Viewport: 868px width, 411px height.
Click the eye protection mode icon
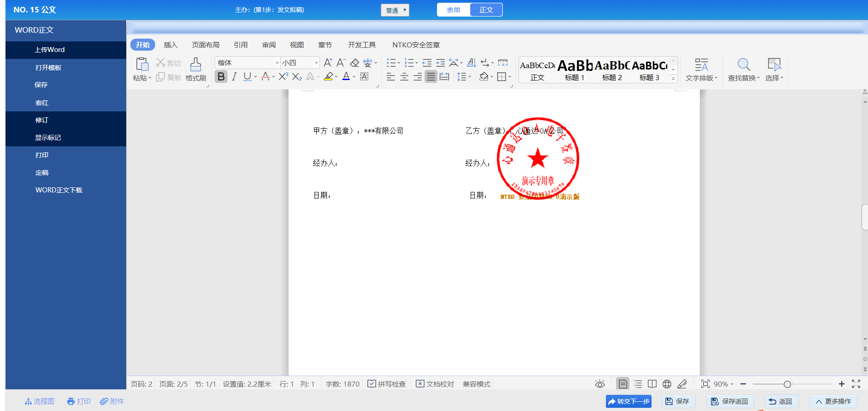600,384
